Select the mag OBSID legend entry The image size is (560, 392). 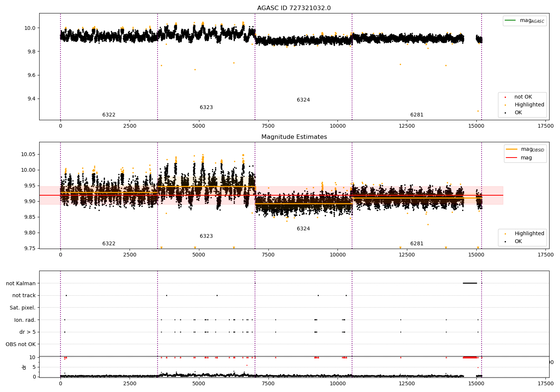click(525, 149)
